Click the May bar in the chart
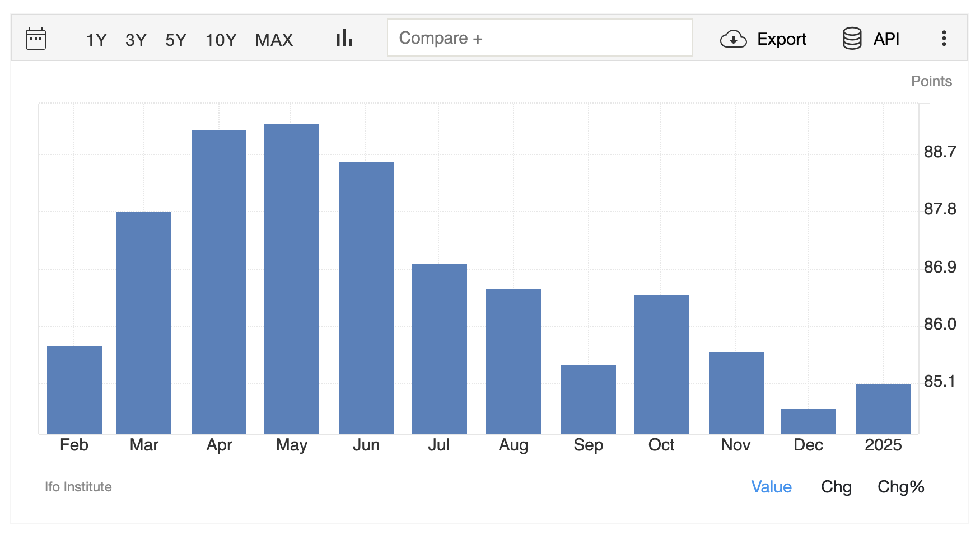 pos(292,279)
